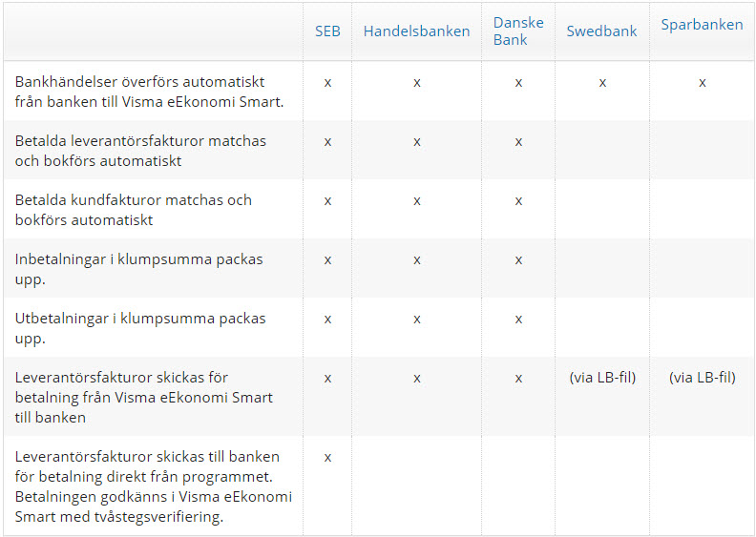Click Danske Bank's x in the Inbetalningar row
Image resolution: width=756 pixels, height=537 pixels.
pyautogui.click(x=518, y=259)
